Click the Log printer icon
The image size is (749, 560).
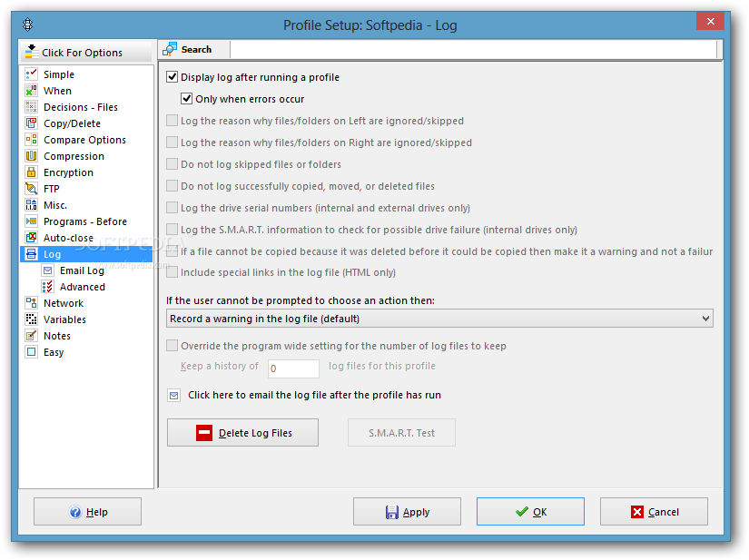(31, 253)
